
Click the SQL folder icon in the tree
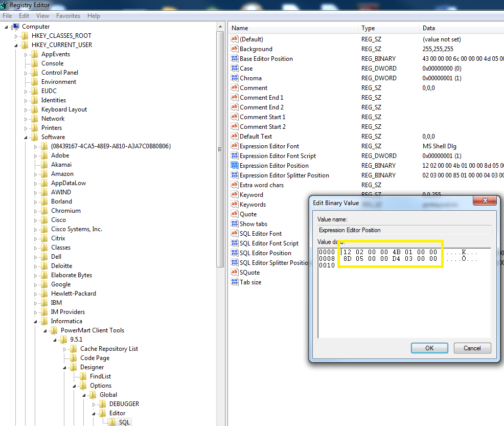tap(112, 422)
